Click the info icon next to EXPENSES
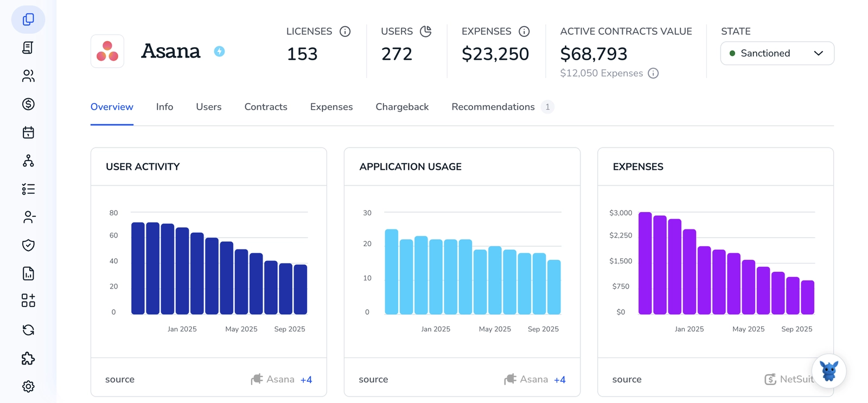868x403 pixels. [x=524, y=31]
